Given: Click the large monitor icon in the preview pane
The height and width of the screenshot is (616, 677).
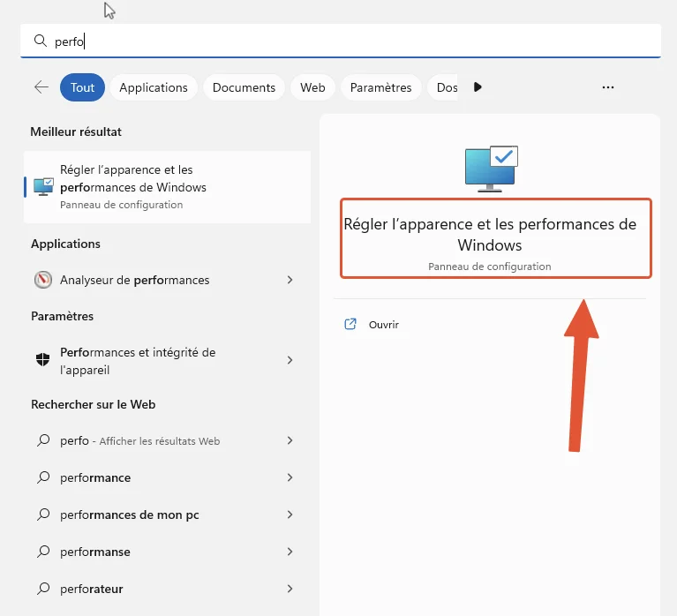Looking at the screenshot, I should click(492, 169).
